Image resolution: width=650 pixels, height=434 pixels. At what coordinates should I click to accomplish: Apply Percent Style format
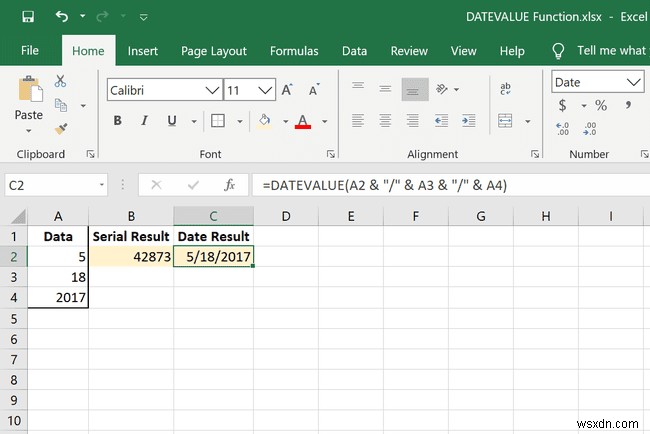click(601, 105)
